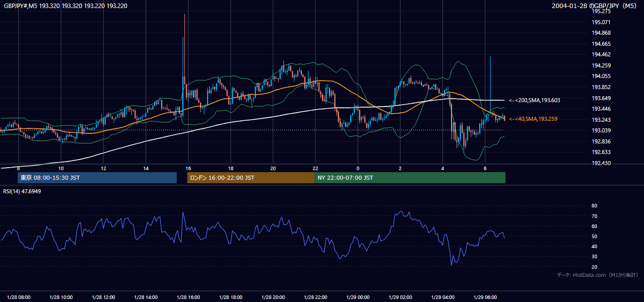Click price axis value 193.243
Viewport: 644px width, 302px height.
pos(602,120)
